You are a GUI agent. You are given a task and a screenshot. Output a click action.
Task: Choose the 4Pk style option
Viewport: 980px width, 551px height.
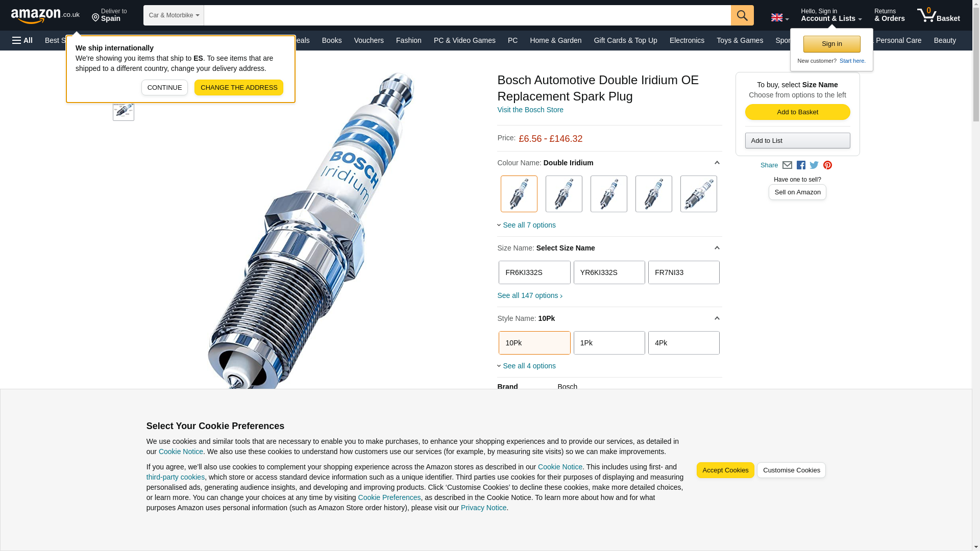coord(683,343)
